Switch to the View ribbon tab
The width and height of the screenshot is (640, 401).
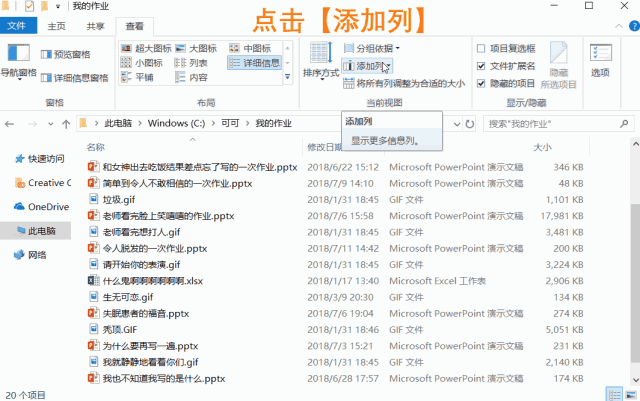[x=134, y=27]
